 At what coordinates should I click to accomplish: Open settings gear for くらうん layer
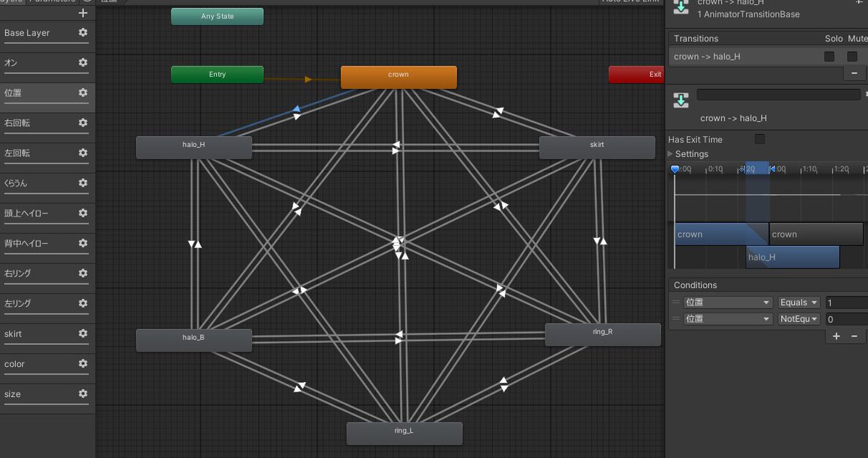tap(83, 183)
